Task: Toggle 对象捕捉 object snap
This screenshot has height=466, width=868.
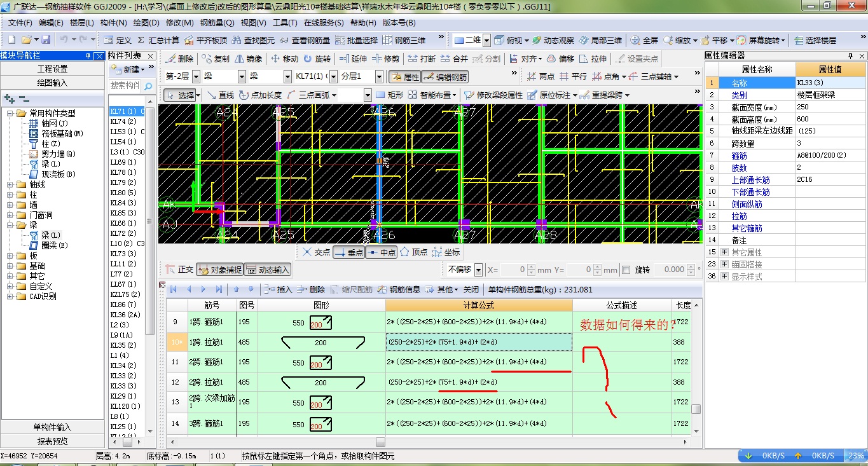Action: click(x=219, y=270)
